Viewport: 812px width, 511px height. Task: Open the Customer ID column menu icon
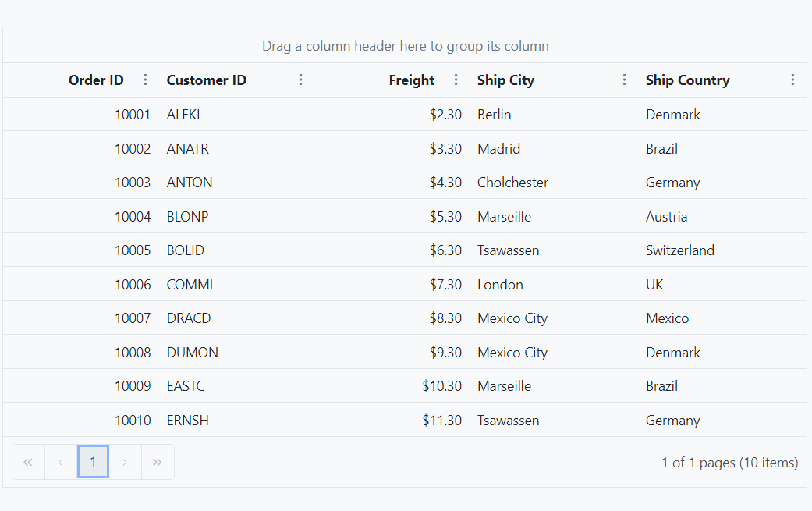point(301,80)
